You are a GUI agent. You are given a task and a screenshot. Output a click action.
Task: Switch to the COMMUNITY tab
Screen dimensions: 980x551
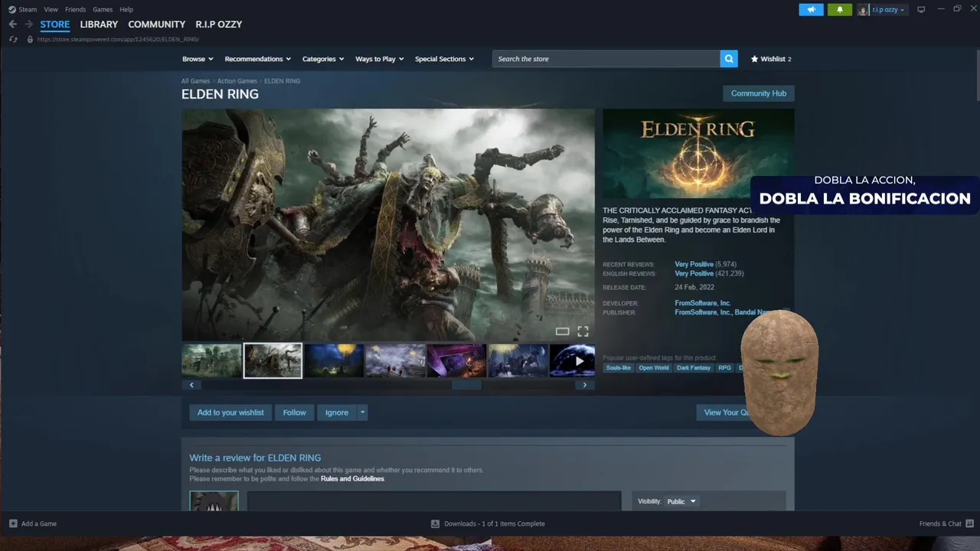pyautogui.click(x=157, y=24)
